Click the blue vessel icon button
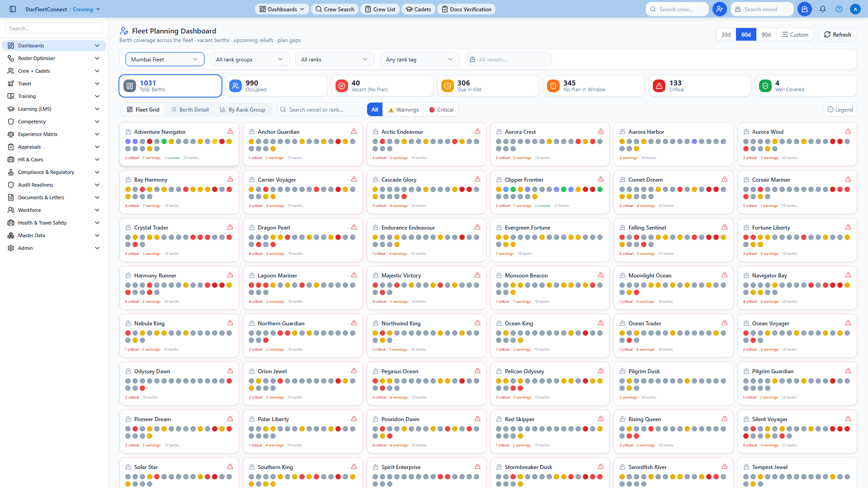This screenshot has height=488, width=868. pos(805,9)
